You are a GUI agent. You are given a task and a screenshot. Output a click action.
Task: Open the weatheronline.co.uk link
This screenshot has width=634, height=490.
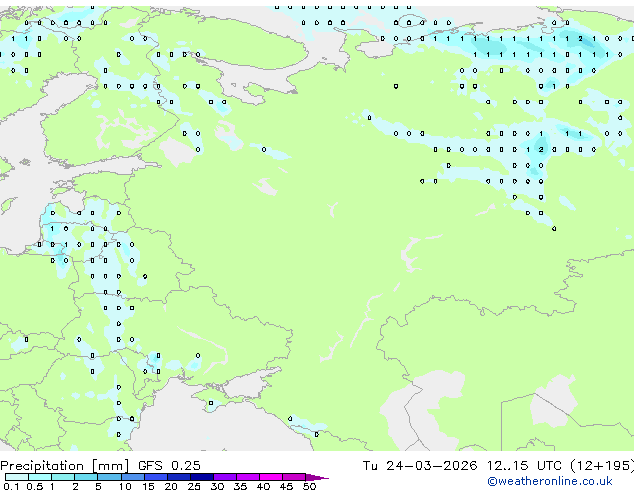tap(550, 481)
